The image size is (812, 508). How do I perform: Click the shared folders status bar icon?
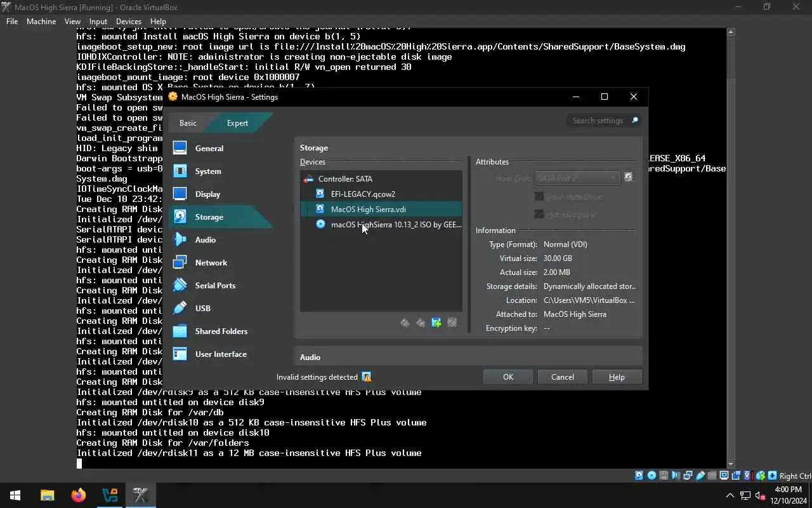point(712,476)
